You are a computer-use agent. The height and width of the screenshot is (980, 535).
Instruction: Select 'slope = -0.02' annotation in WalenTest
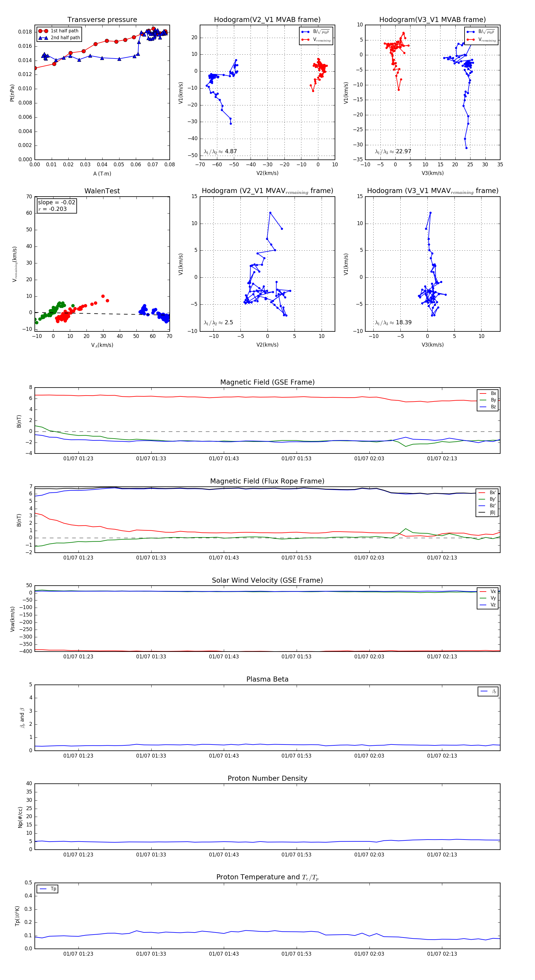pyautogui.click(x=56, y=203)
